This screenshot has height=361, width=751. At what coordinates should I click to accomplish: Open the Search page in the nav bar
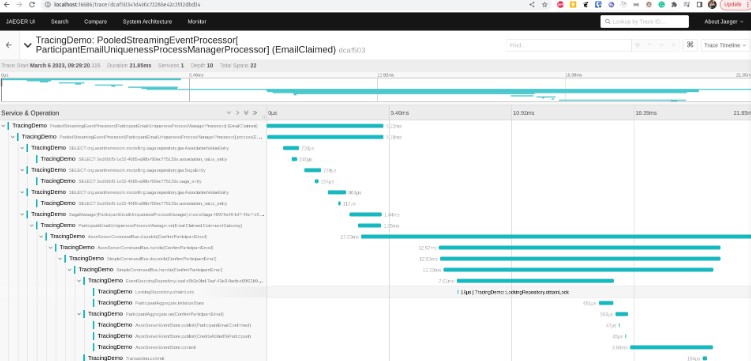click(60, 22)
